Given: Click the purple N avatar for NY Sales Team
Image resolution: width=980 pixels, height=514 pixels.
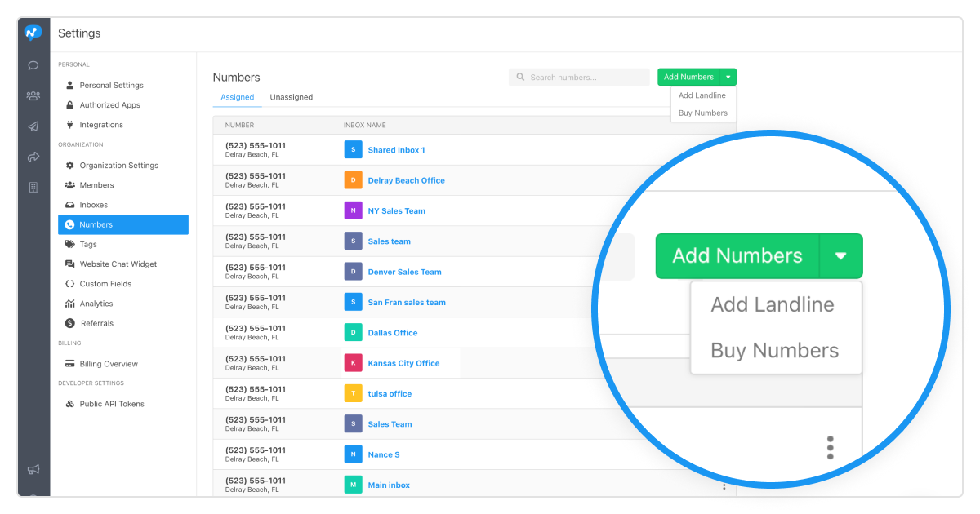Looking at the screenshot, I should click(x=353, y=210).
